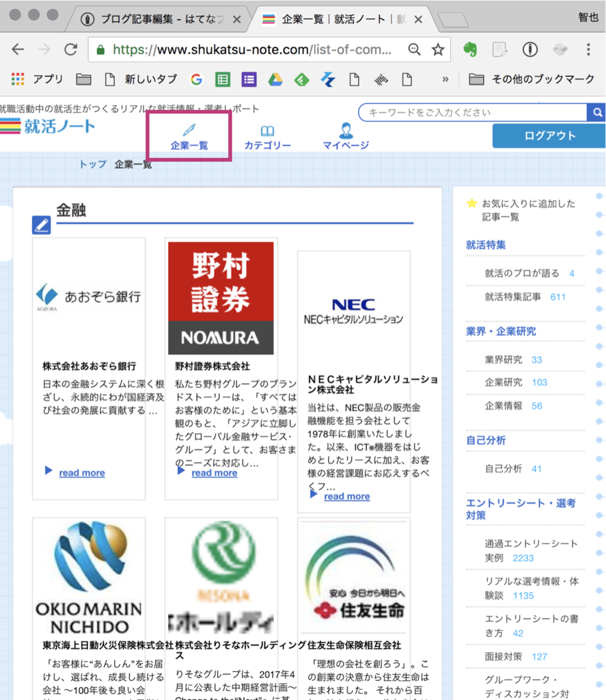Open the Google Drive bookmark icon
Image resolution: width=606 pixels, height=700 pixels.
(275, 79)
